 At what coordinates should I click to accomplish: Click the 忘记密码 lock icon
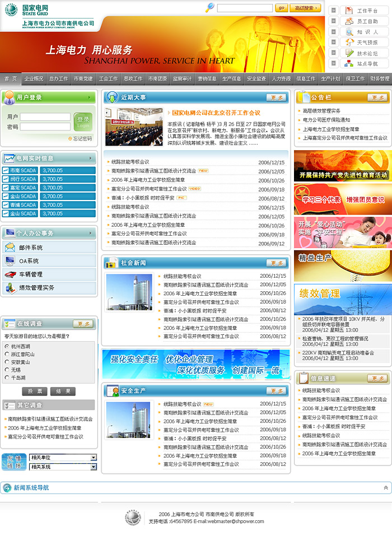[70, 138]
